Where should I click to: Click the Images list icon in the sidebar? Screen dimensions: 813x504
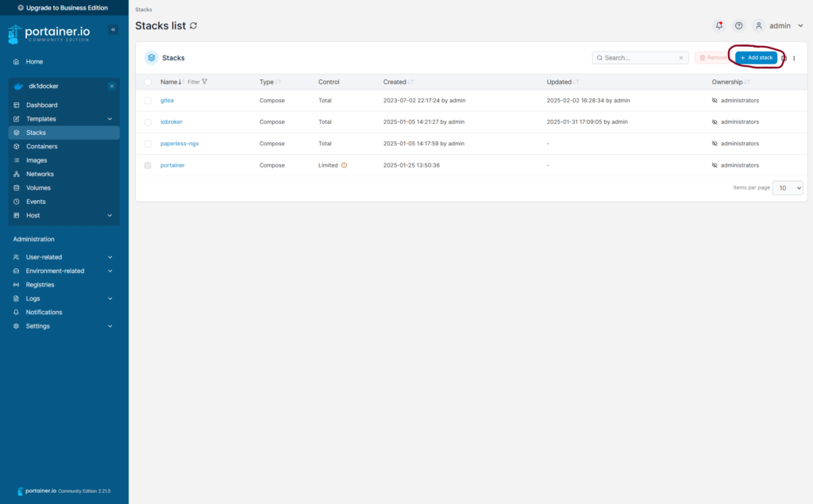tap(16, 160)
